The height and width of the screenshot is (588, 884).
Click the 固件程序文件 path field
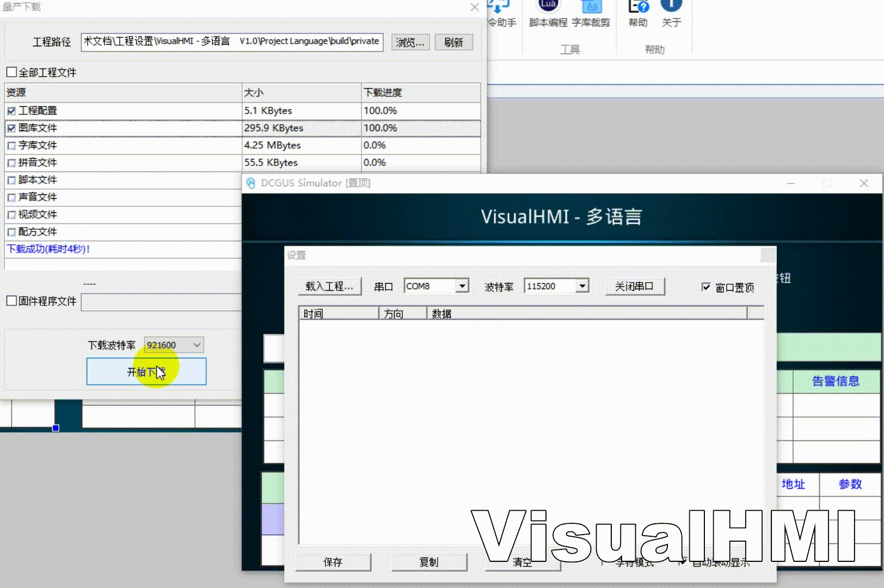[x=161, y=302]
